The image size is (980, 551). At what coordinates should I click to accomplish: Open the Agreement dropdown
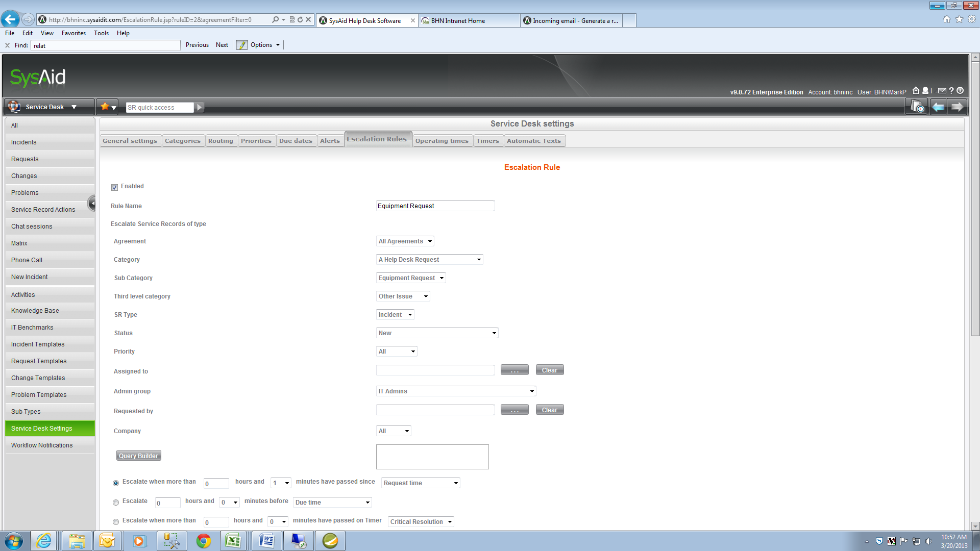point(405,241)
